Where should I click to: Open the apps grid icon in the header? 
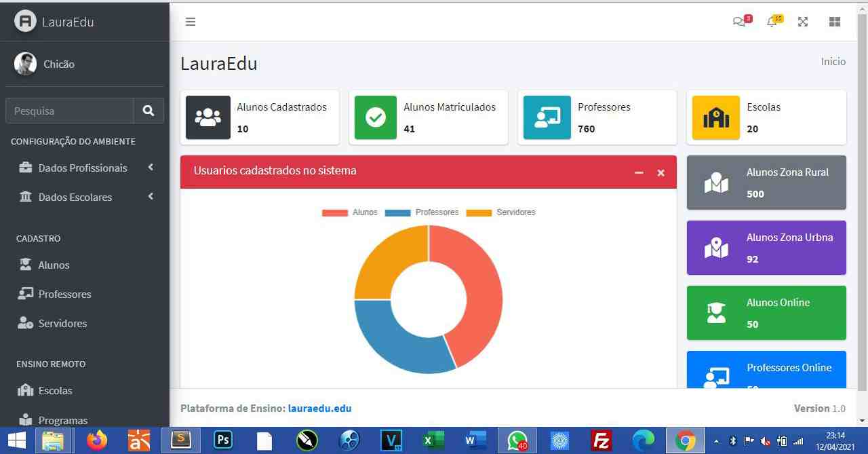click(x=834, y=21)
